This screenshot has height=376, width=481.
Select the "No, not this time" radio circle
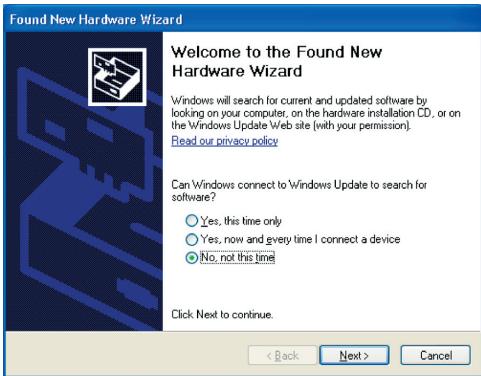click(192, 257)
